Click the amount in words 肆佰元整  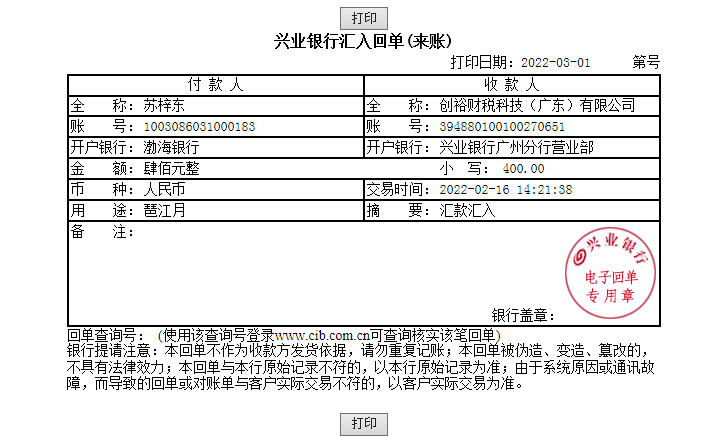(172, 169)
